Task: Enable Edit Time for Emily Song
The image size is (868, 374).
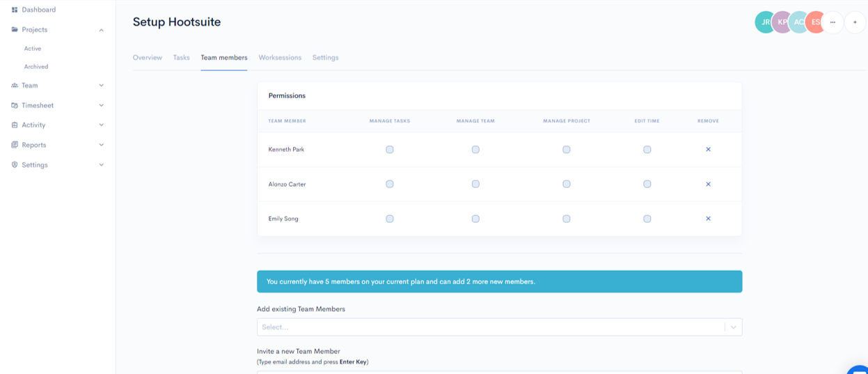Action: pyautogui.click(x=647, y=219)
